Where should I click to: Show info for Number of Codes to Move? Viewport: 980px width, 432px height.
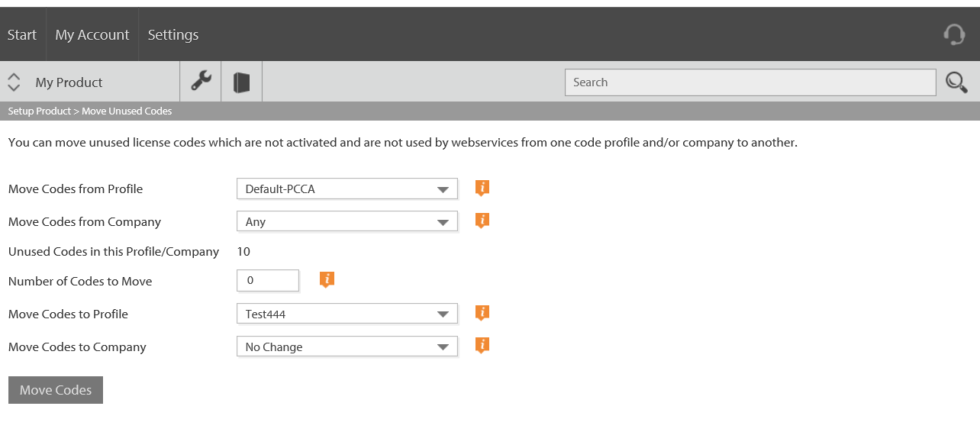[x=327, y=279]
